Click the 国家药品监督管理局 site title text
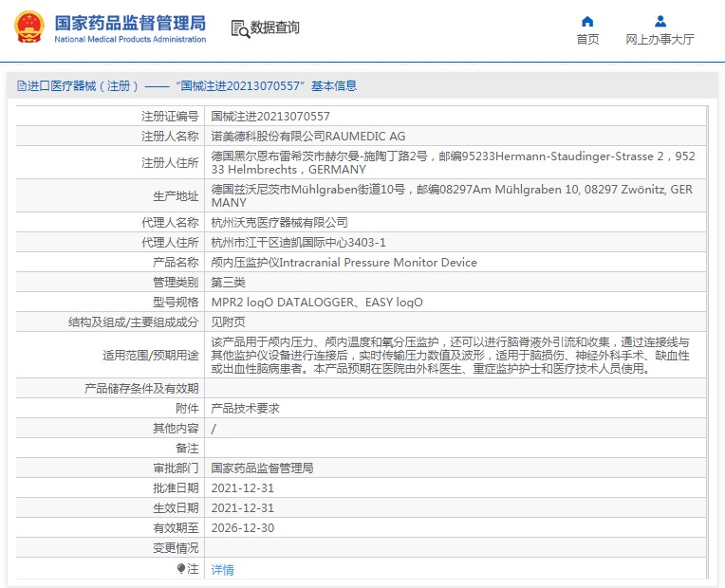This screenshot has width=725, height=588. [130, 22]
